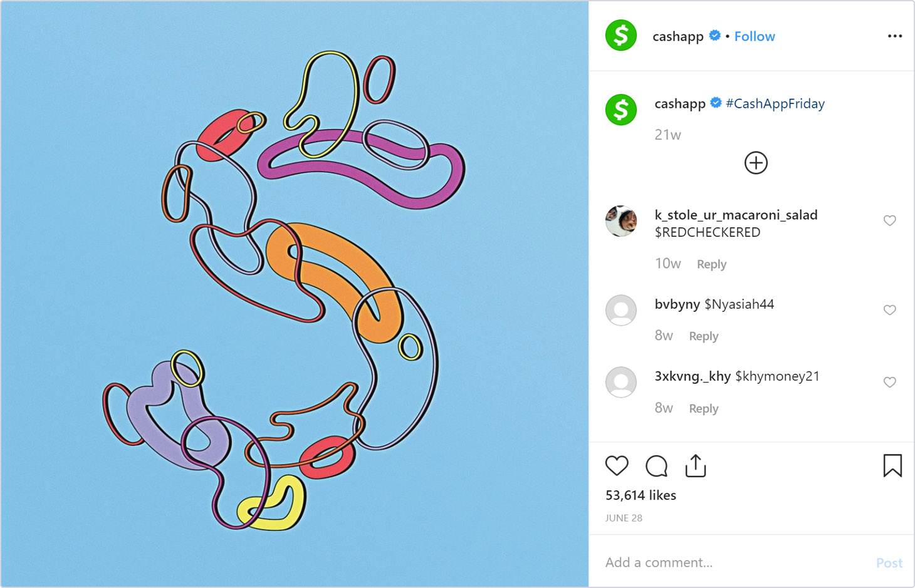The height and width of the screenshot is (588, 915).
Task: View the 53,614 likes list
Action: (640, 495)
